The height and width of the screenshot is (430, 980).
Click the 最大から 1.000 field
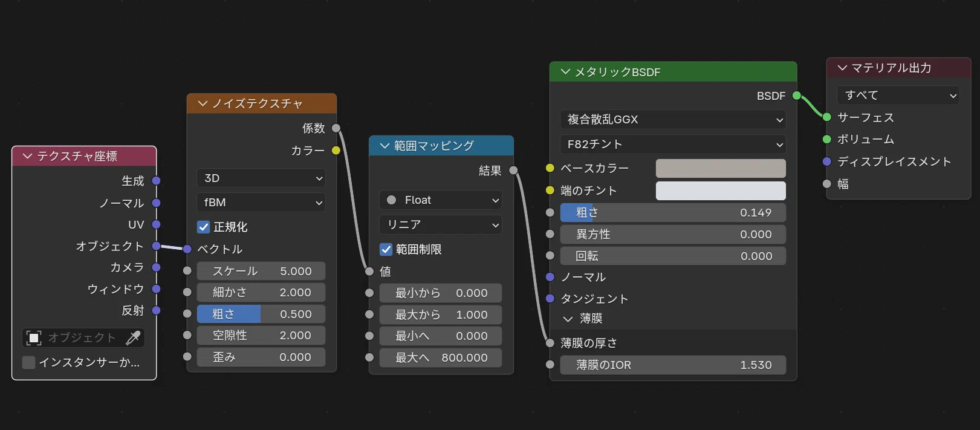[x=441, y=314]
